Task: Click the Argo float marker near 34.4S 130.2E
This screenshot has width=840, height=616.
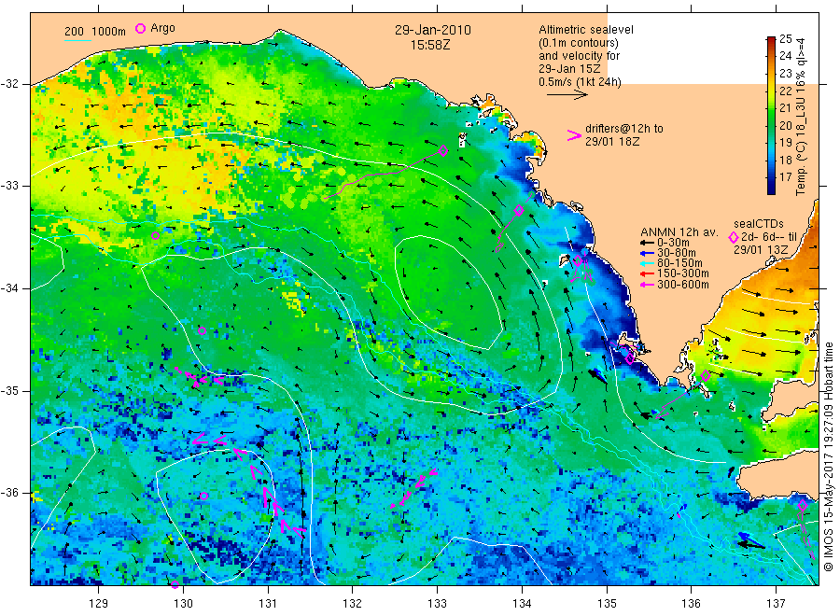Action: click(202, 331)
